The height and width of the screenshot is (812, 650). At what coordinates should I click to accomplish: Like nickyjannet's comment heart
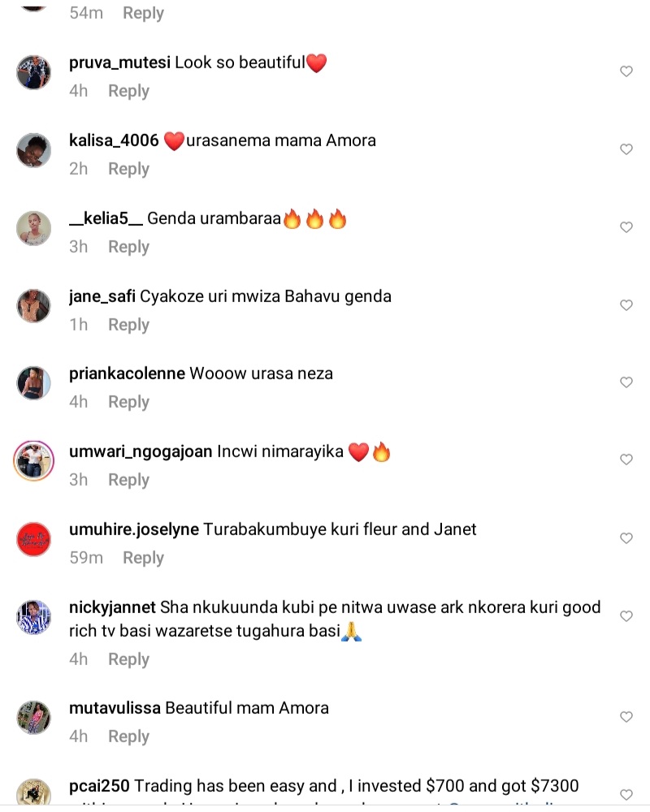point(626,615)
